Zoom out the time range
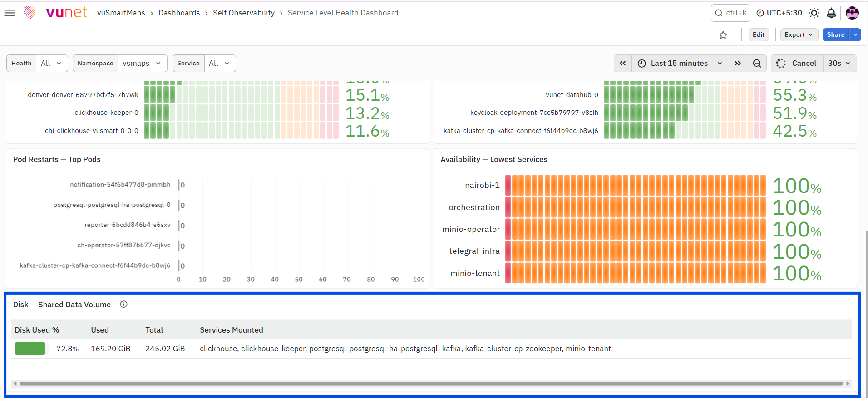 point(757,63)
